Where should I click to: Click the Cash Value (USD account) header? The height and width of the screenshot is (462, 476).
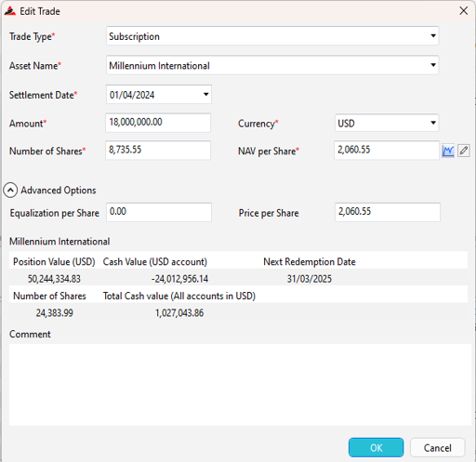click(155, 262)
